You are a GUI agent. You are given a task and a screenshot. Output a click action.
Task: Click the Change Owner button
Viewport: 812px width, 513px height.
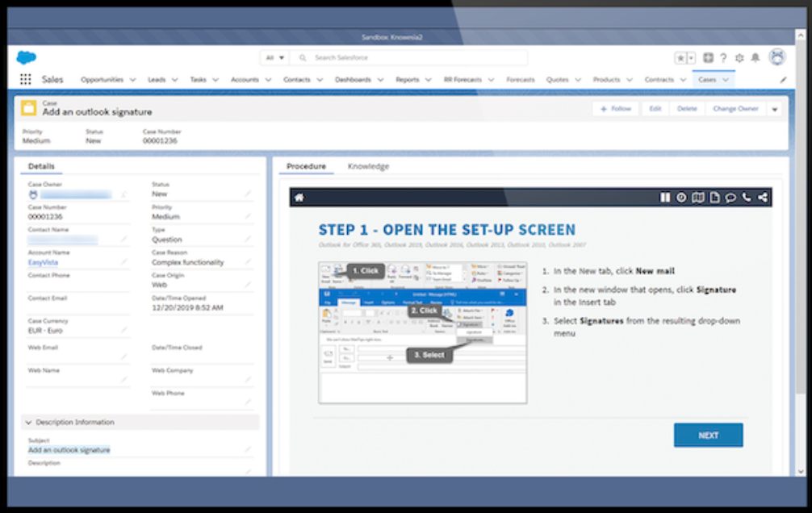point(735,109)
